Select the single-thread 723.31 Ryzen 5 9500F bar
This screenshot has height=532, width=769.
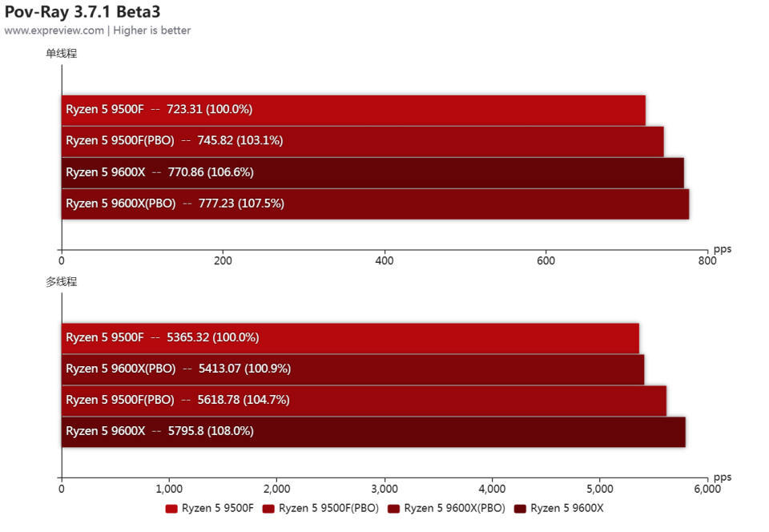[353, 111]
